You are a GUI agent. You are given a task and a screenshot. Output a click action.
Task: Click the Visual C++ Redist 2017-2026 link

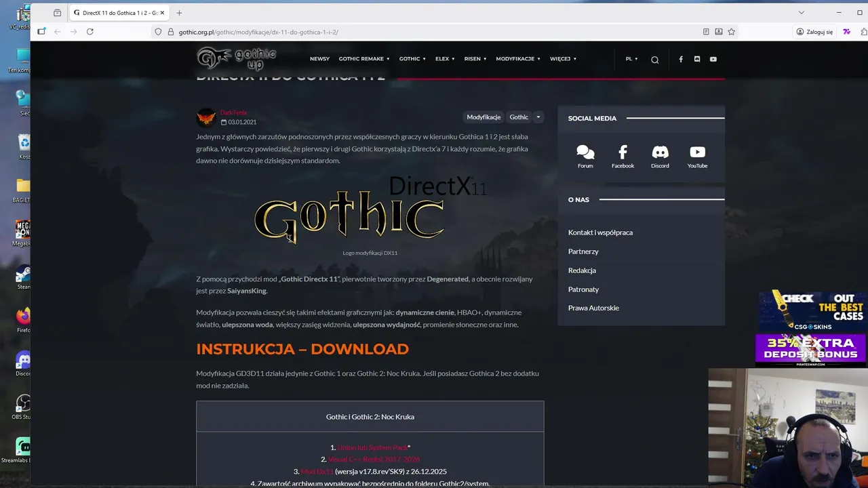click(x=374, y=460)
